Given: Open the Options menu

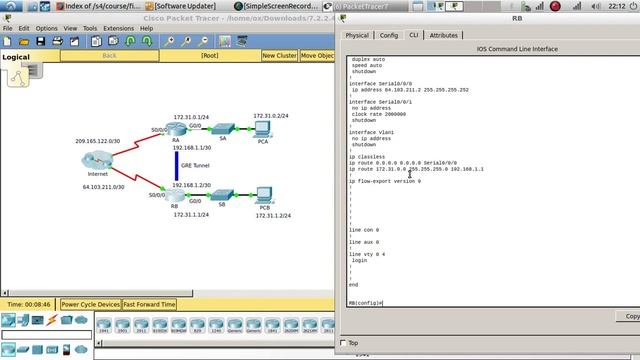Looking at the screenshot, I should (x=47, y=28).
